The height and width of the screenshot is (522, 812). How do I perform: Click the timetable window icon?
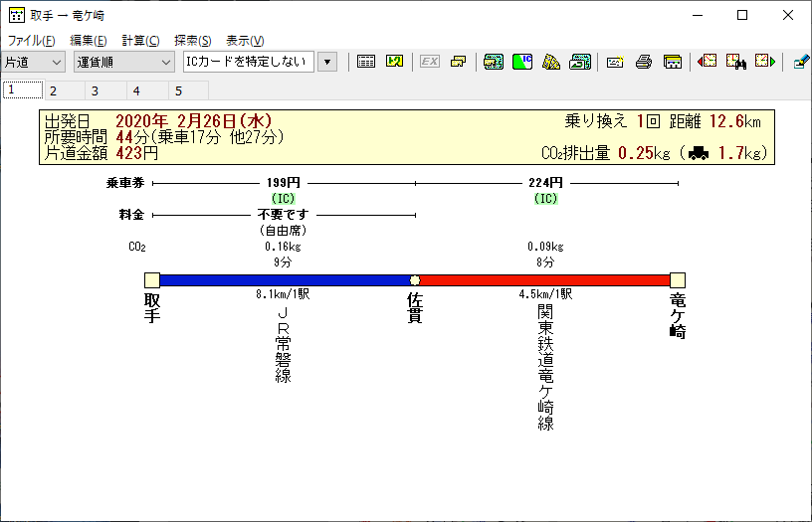(x=672, y=62)
